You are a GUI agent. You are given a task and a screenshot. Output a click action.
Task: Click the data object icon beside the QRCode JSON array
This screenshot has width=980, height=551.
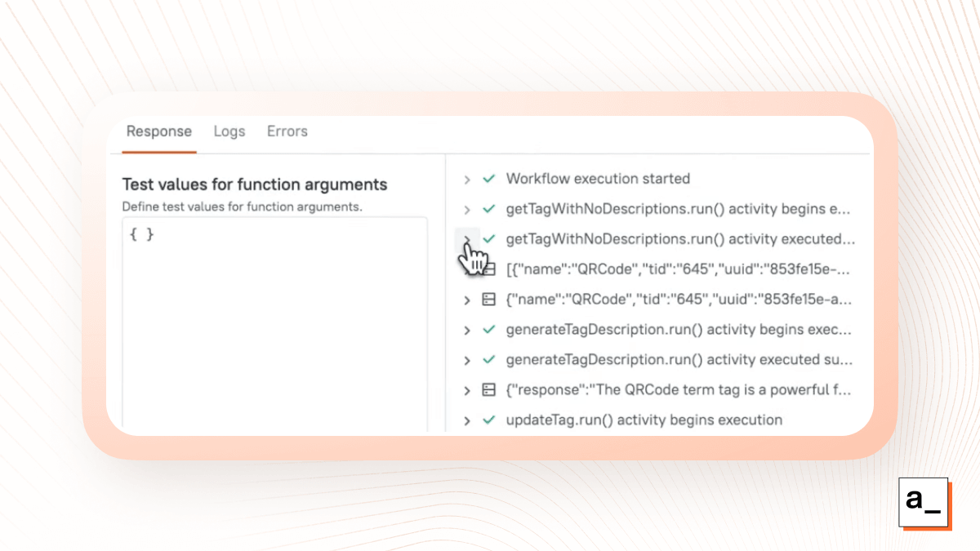pyautogui.click(x=488, y=269)
